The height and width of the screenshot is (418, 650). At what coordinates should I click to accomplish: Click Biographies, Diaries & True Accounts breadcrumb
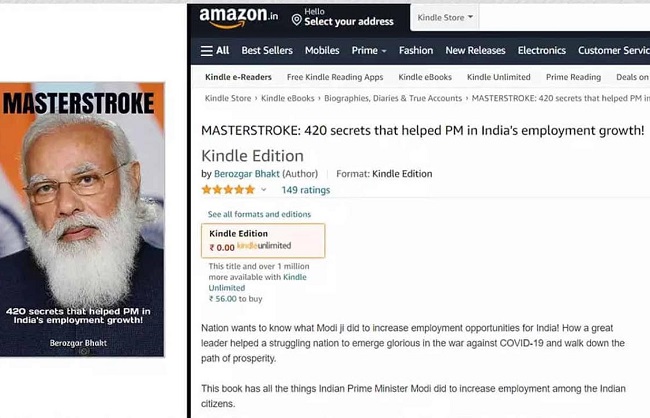click(393, 98)
